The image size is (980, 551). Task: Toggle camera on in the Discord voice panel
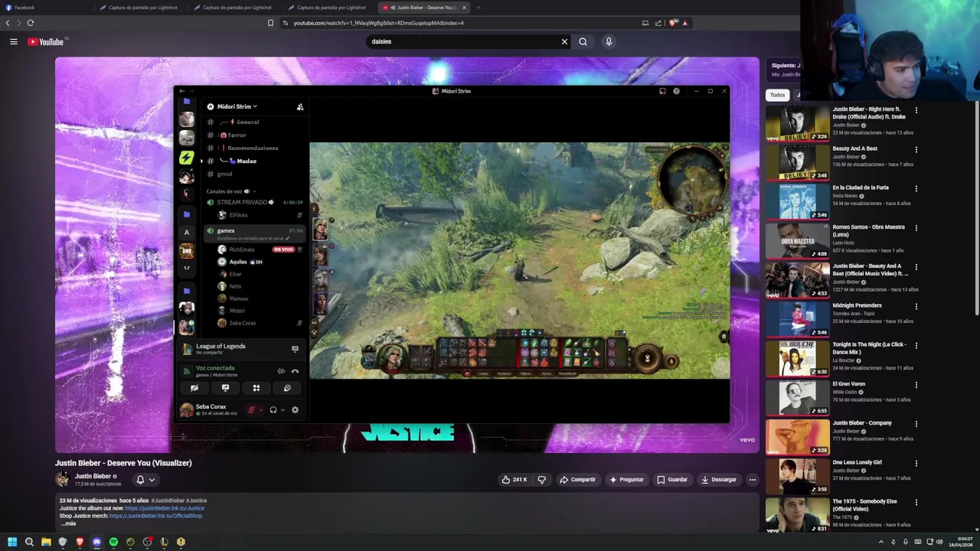[194, 388]
